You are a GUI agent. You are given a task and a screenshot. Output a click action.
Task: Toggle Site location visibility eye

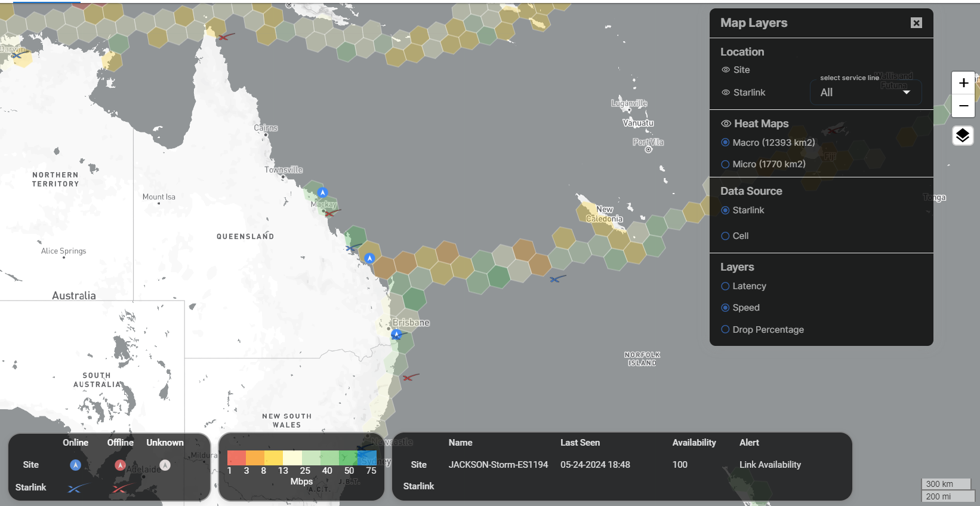pyautogui.click(x=726, y=70)
